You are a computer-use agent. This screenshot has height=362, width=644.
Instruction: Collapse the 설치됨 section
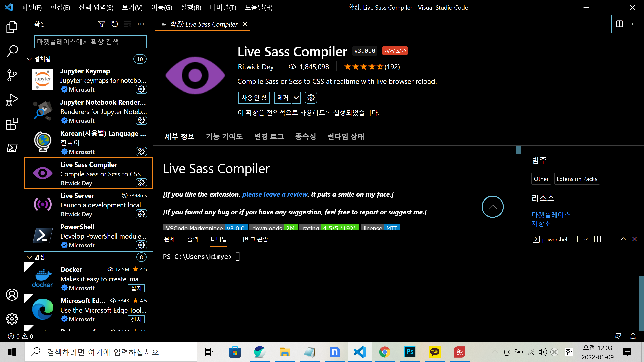point(29,59)
